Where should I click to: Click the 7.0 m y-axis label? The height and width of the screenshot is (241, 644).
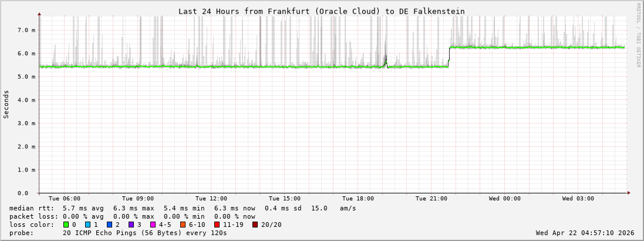[26, 30]
